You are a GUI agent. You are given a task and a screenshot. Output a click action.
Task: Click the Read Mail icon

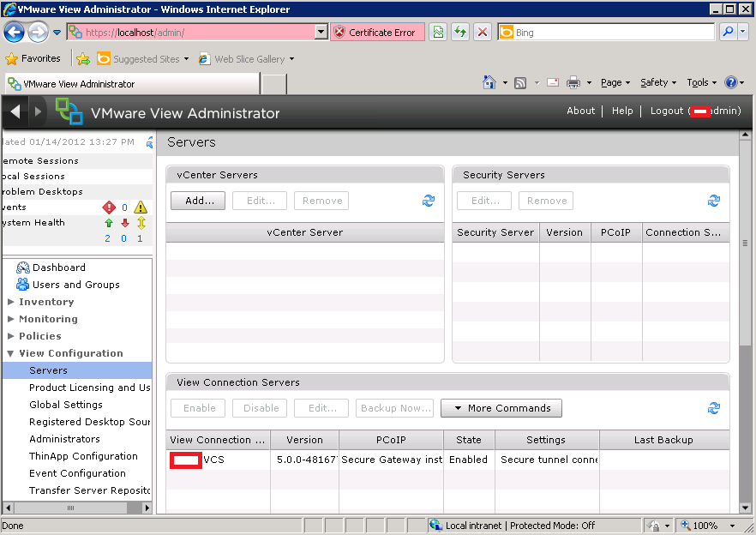point(553,82)
